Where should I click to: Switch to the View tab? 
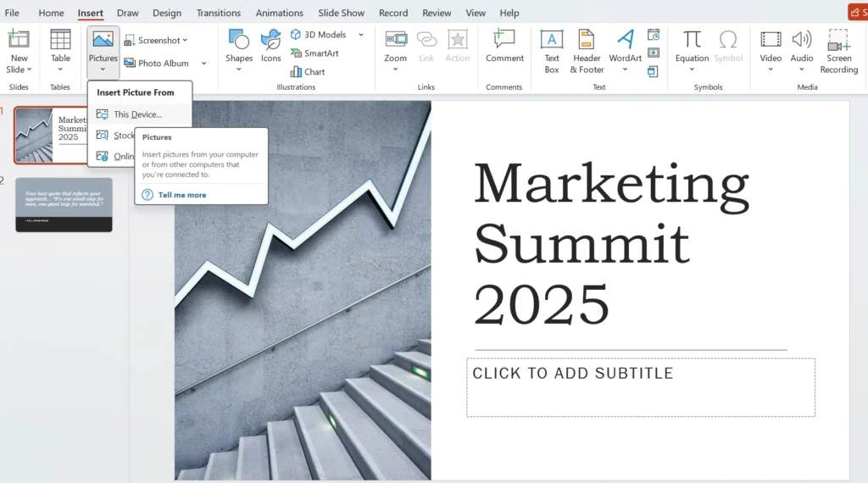point(476,13)
